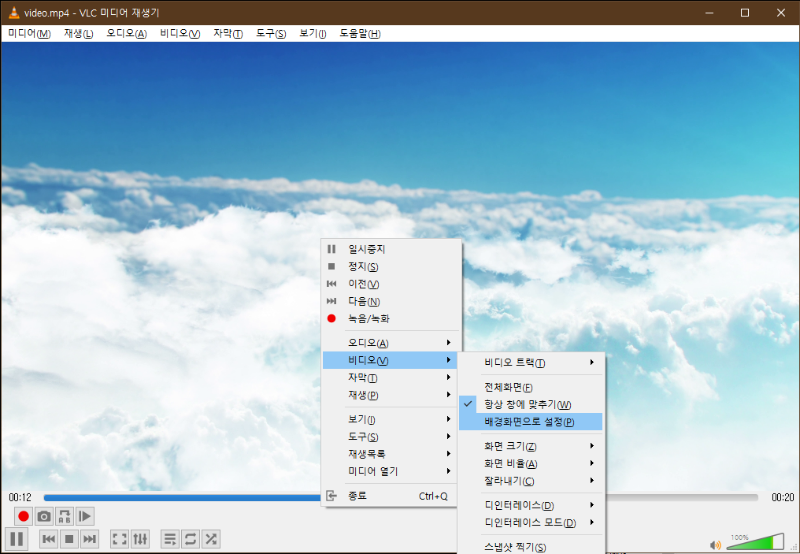This screenshot has height=554, width=800.
Task: Click the elapsed time label 00:12
Action: pyautogui.click(x=20, y=497)
